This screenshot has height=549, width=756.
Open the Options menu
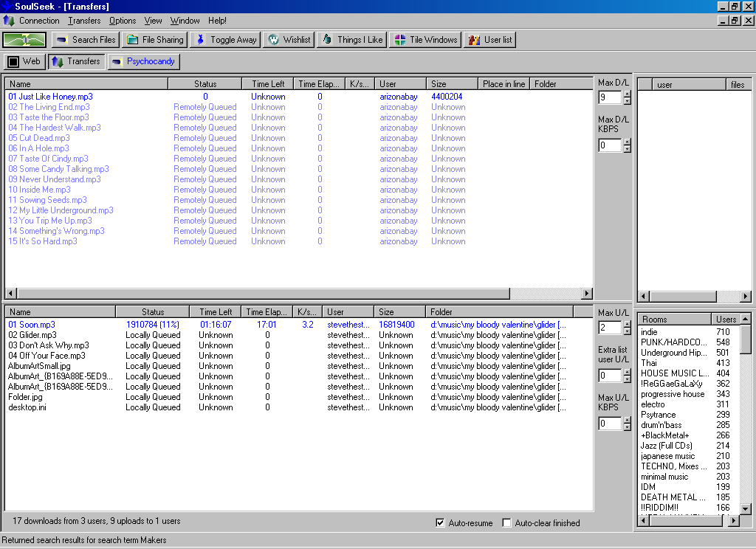(x=123, y=21)
